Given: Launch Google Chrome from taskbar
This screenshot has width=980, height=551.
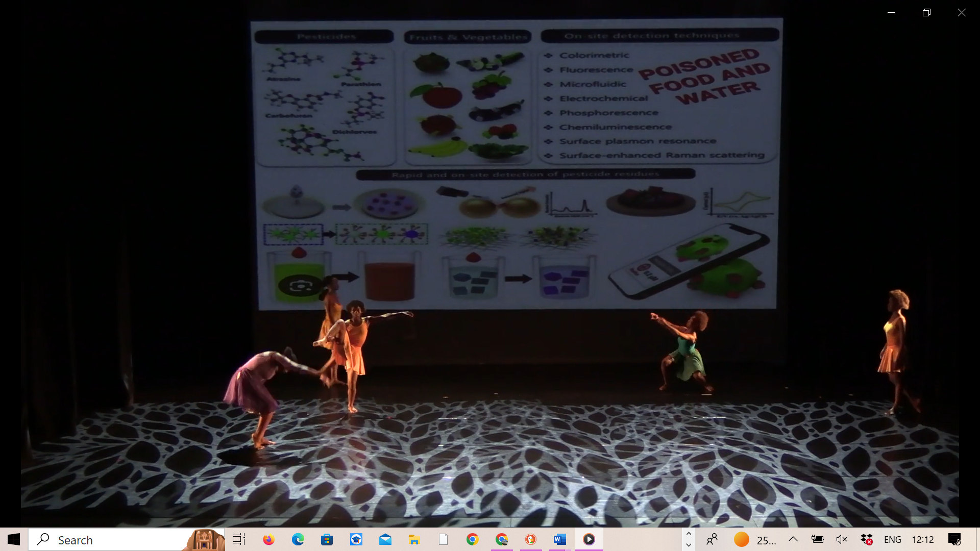Looking at the screenshot, I should pos(472,539).
